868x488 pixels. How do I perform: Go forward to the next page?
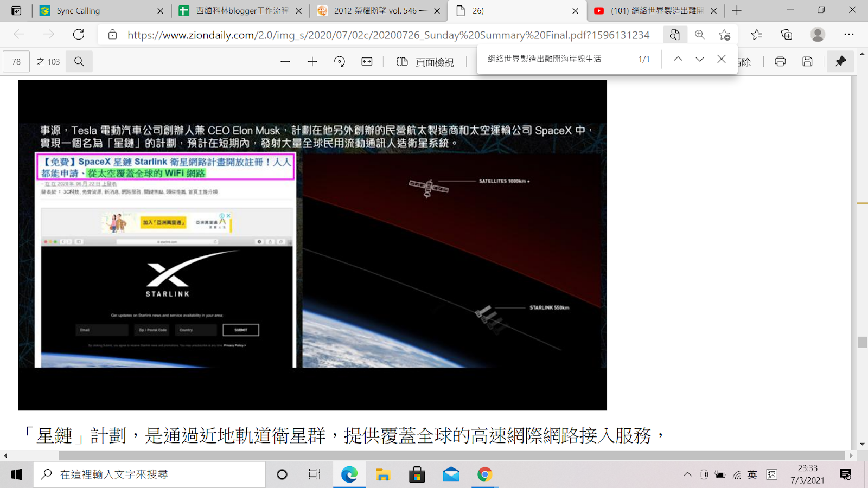pos(49,35)
